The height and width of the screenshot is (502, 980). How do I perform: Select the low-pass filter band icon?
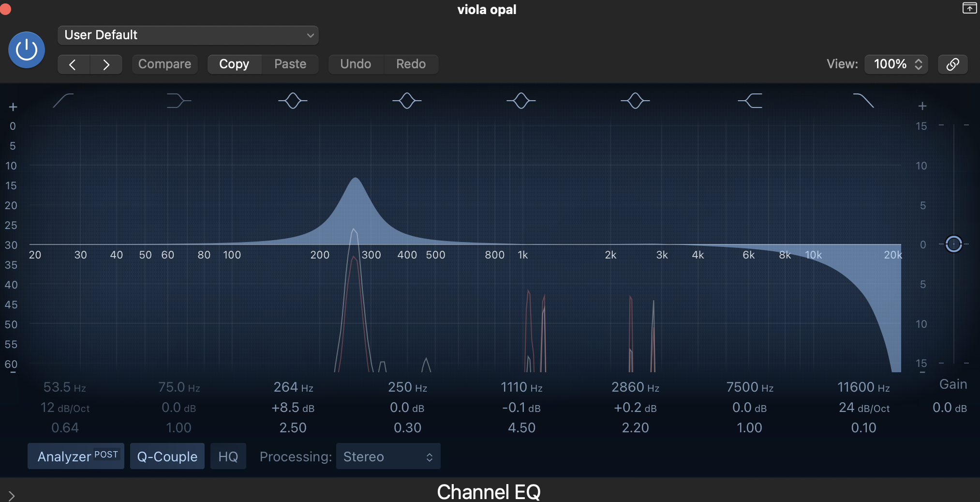pyautogui.click(x=864, y=100)
